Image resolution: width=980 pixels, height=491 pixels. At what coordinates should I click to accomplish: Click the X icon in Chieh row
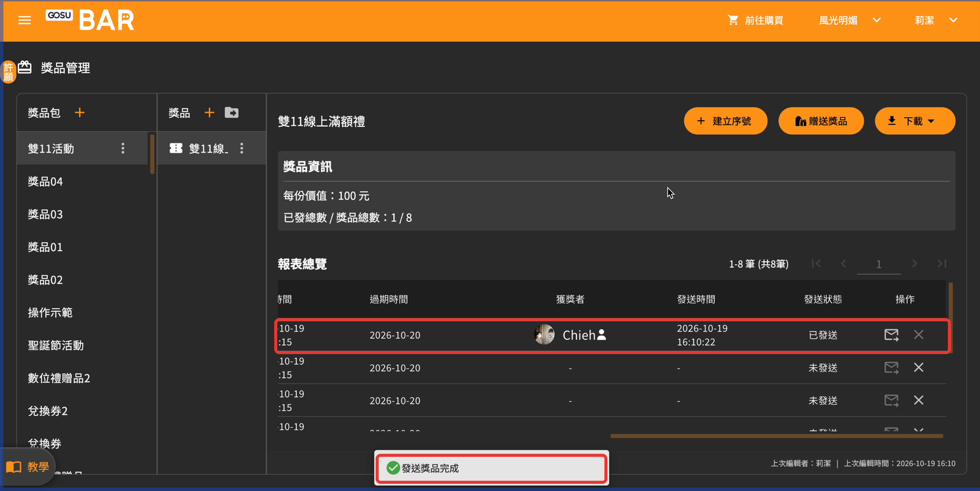point(919,335)
